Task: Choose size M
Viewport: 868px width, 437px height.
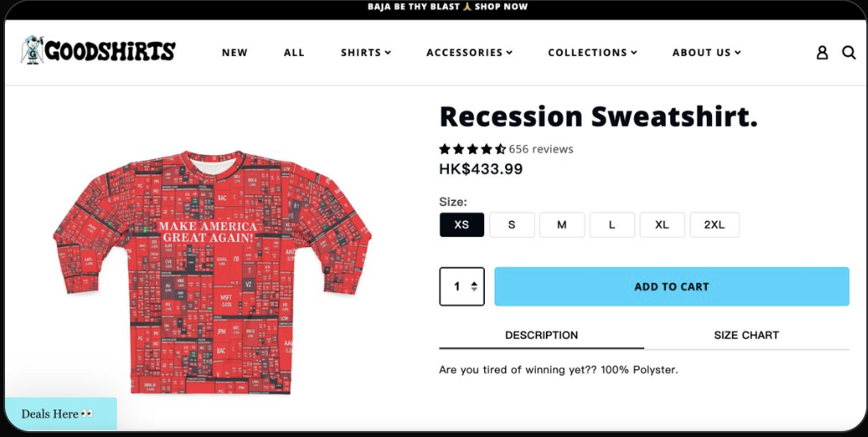Action: [x=562, y=224]
